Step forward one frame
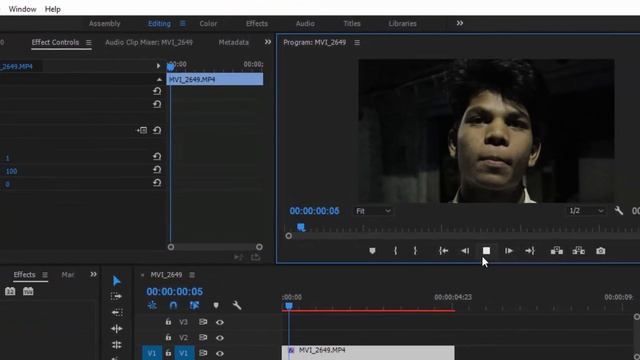The image size is (640, 360). click(509, 251)
